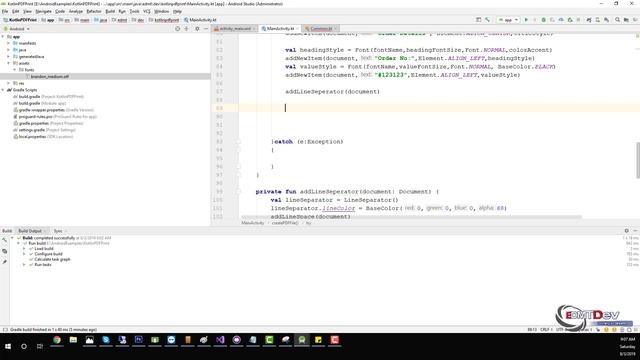Close the MainActivity.kt tab
Screen dimensions: 640x360
point(297,29)
